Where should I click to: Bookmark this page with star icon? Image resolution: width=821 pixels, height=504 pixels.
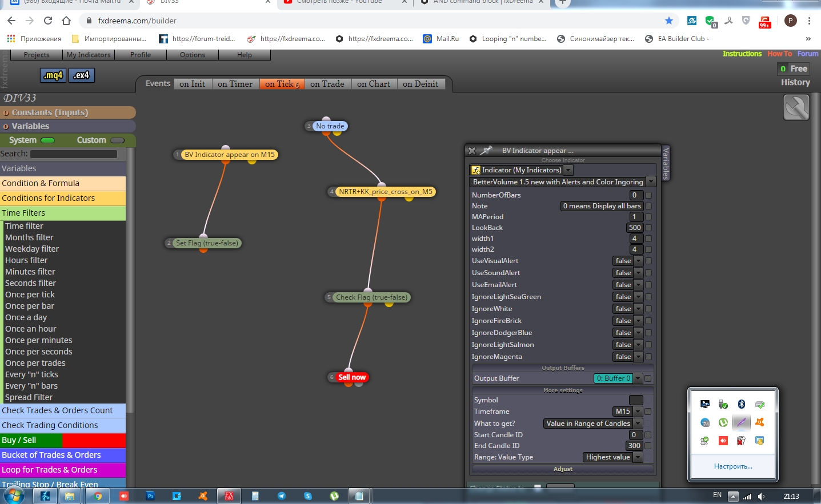[668, 21]
